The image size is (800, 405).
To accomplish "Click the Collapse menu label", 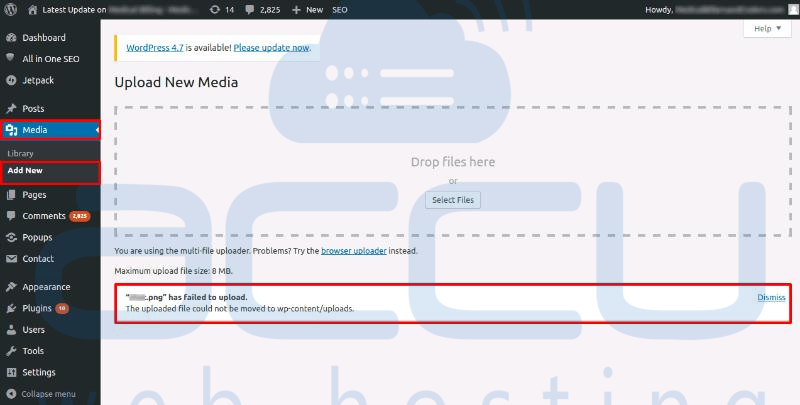I will pyautogui.click(x=48, y=394).
